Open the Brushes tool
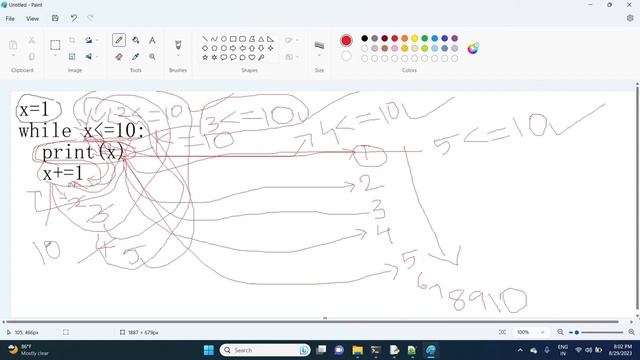This screenshot has width=640, height=360. (x=178, y=44)
